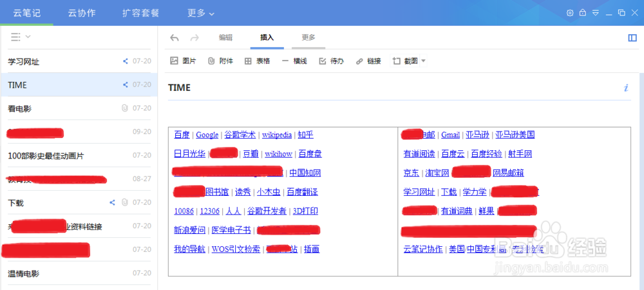Switch to the 云协作 tab

(82, 13)
